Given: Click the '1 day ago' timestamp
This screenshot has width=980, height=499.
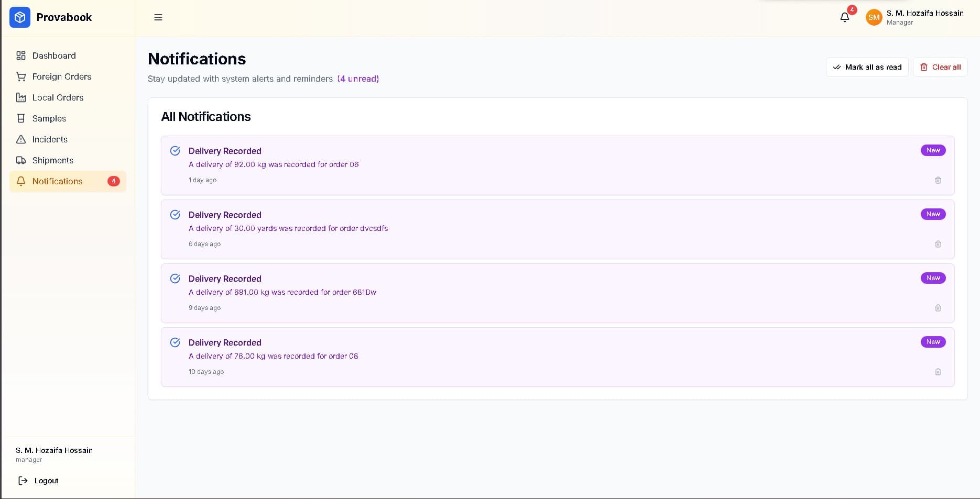Looking at the screenshot, I should coord(202,180).
